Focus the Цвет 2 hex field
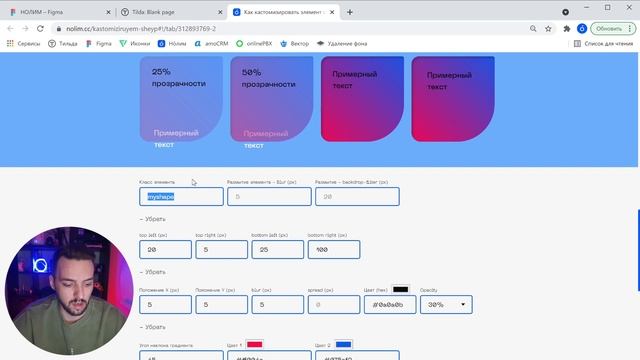 coord(357,355)
